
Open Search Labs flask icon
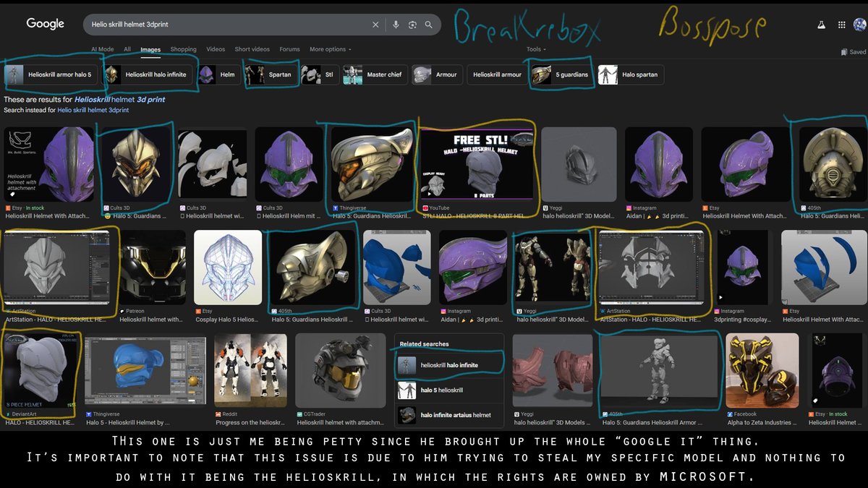tap(821, 25)
